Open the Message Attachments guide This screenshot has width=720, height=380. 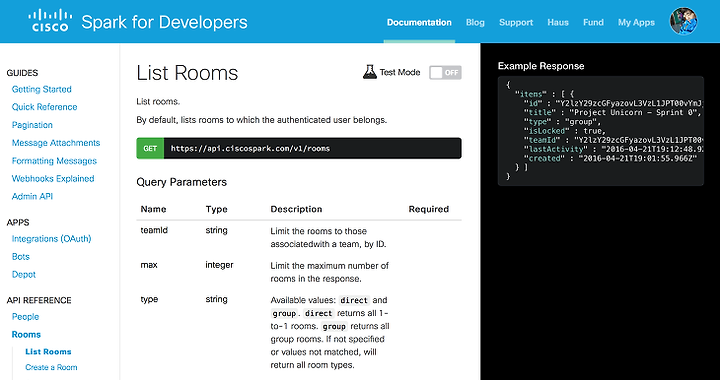pyautogui.click(x=56, y=143)
